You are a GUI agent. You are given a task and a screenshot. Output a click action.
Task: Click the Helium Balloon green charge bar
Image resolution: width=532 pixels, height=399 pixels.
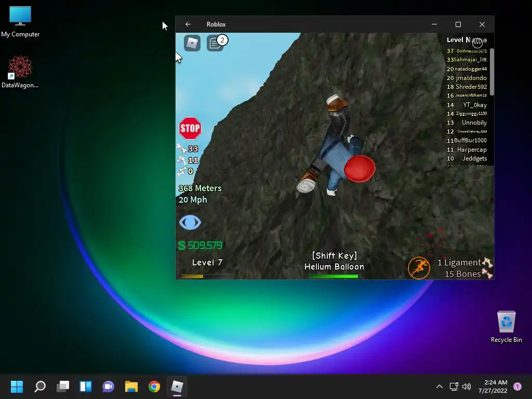[x=334, y=276]
